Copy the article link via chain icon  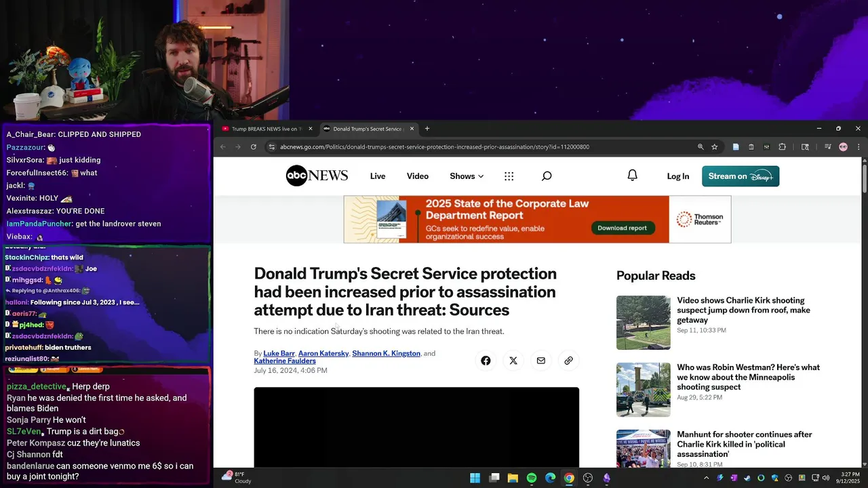click(568, 361)
